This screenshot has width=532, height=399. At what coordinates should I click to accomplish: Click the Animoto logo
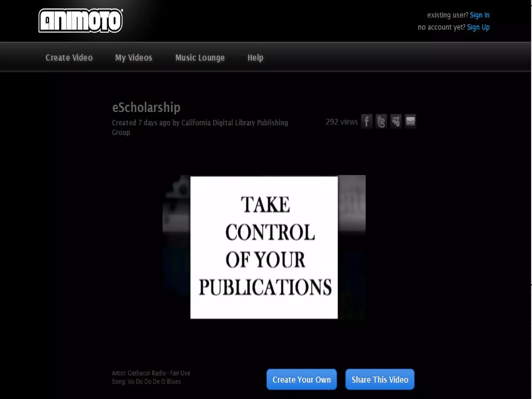tap(81, 21)
